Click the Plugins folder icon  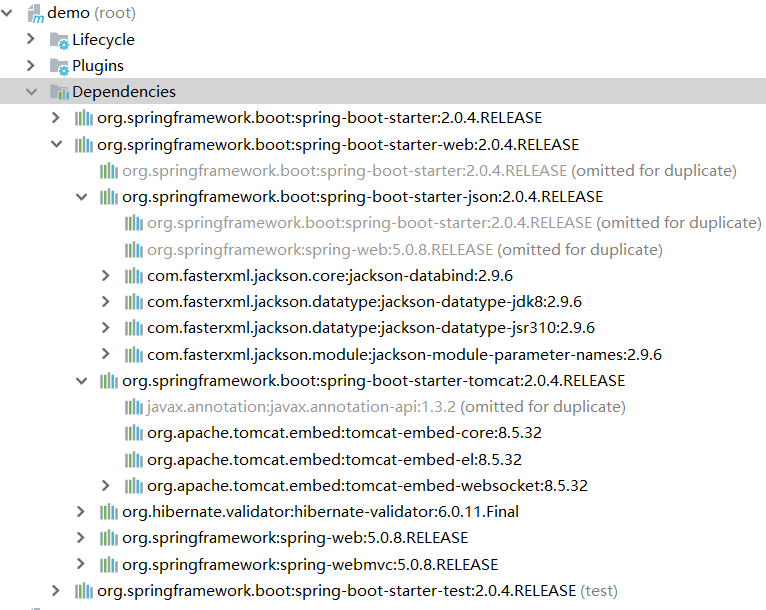pos(59,66)
